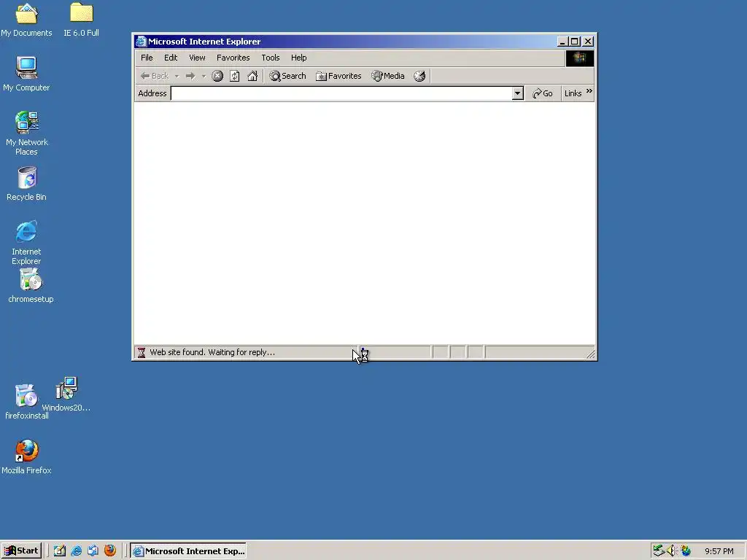Refresh the page with the Refresh icon

pyautogui.click(x=234, y=76)
